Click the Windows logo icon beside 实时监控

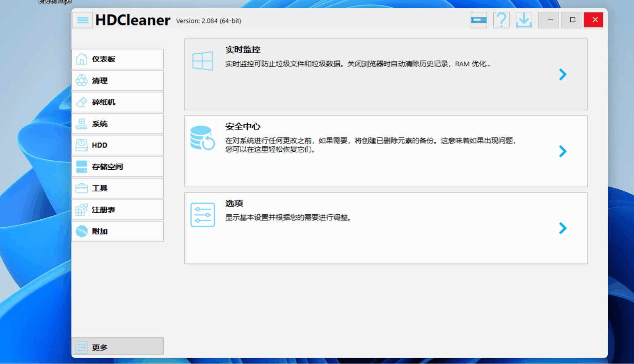click(202, 61)
